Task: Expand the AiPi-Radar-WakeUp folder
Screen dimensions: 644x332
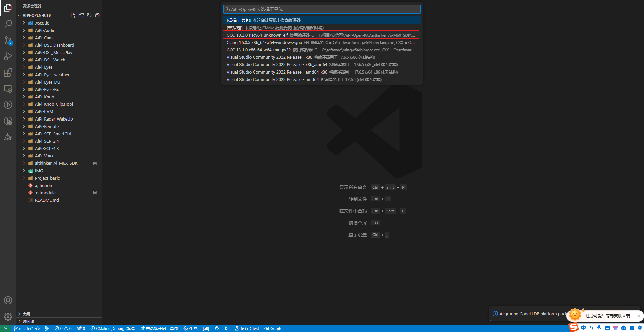Action: point(59,119)
